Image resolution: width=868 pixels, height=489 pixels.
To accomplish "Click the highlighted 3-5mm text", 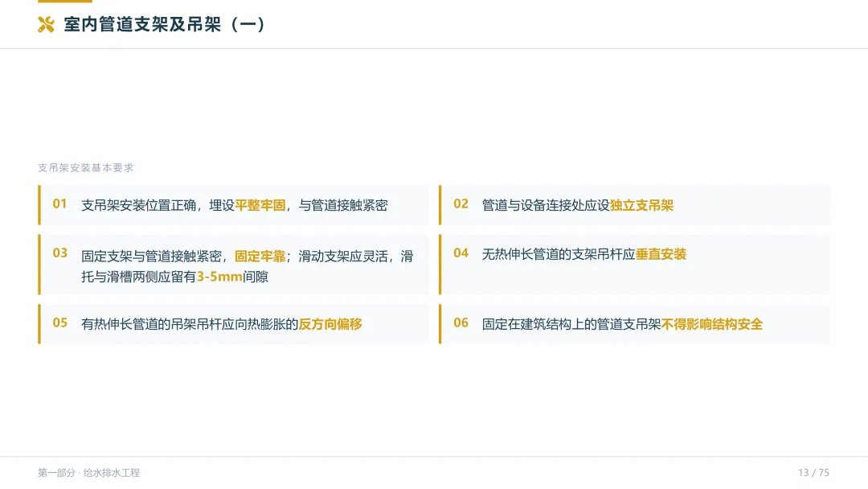I will 219,277.
